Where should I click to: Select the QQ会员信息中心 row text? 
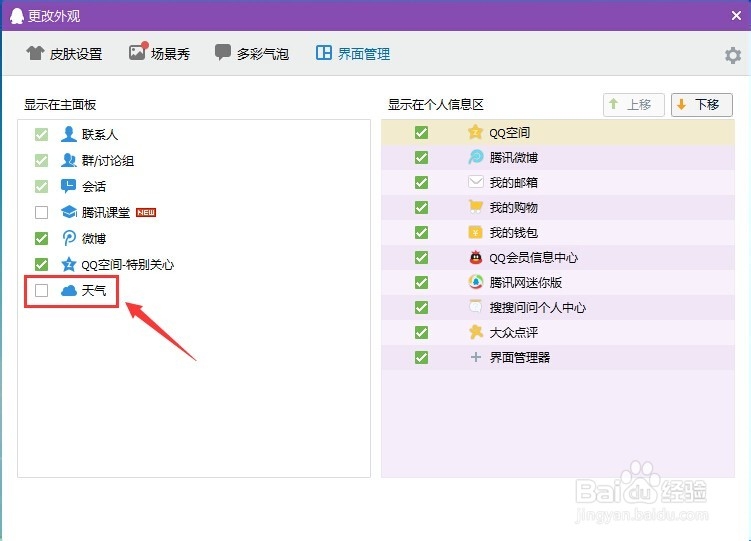coord(533,258)
